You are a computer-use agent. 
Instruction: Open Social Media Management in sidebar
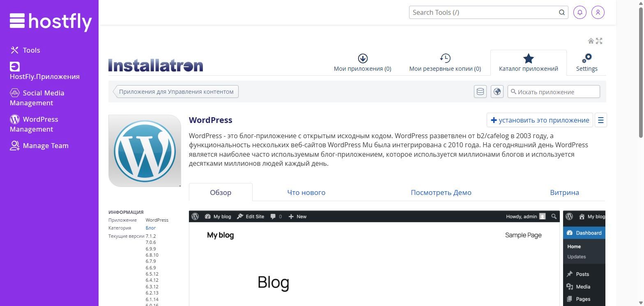(37, 98)
